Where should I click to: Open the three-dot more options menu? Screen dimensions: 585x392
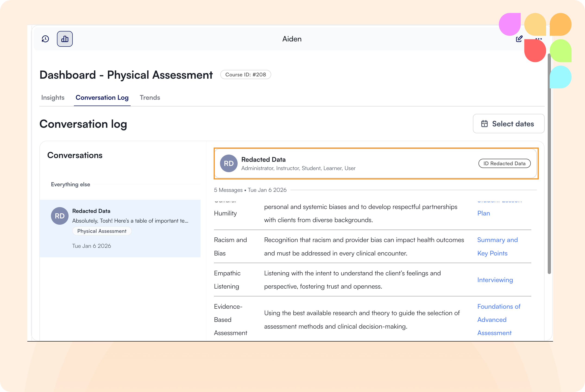[x=539, y=39]
